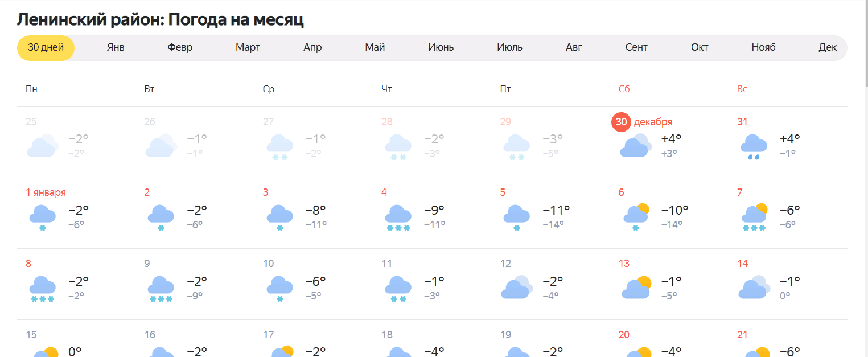The width and height of the screenshot is (868, 357).
Task: Click the partly sunny icon for January 13
Action: [x=636, y=288]
